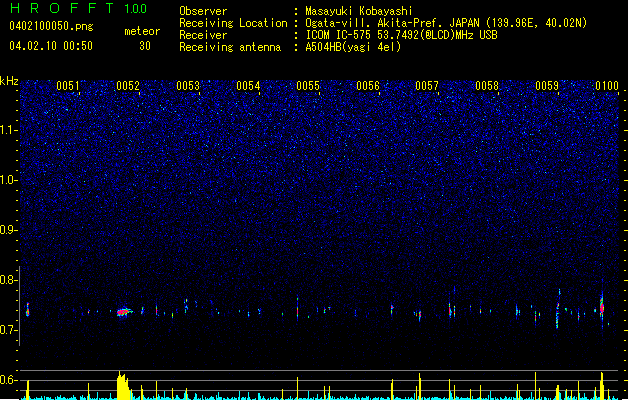The width and height of the screenshot is (629, 400).
Task: Click the 0100 time marker
Action: 607,86
